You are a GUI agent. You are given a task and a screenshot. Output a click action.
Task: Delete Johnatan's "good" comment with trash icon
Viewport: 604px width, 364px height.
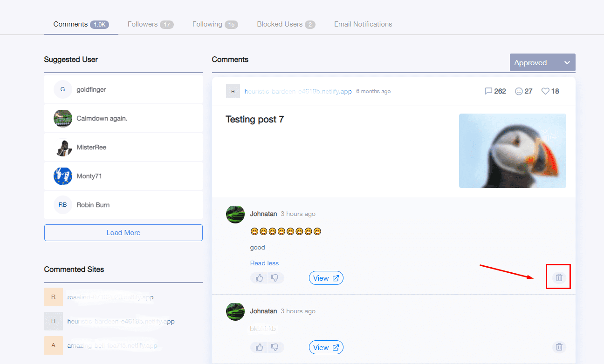tap(559, 278)
